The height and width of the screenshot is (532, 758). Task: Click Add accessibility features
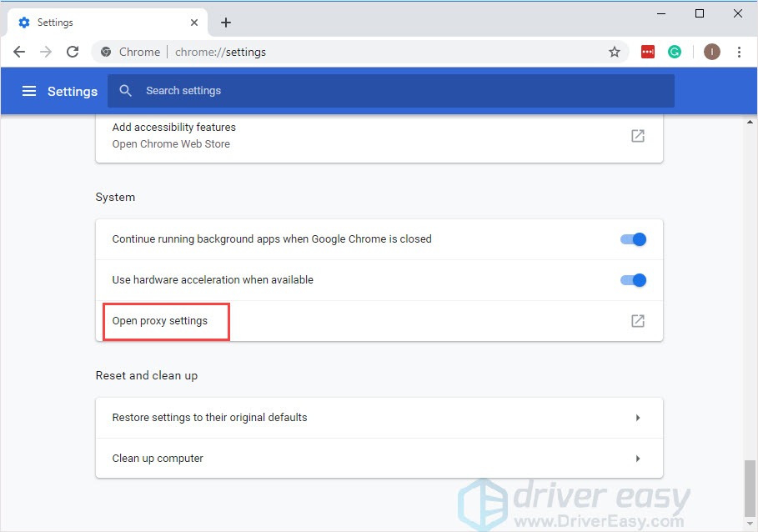(x=174, y=128)
